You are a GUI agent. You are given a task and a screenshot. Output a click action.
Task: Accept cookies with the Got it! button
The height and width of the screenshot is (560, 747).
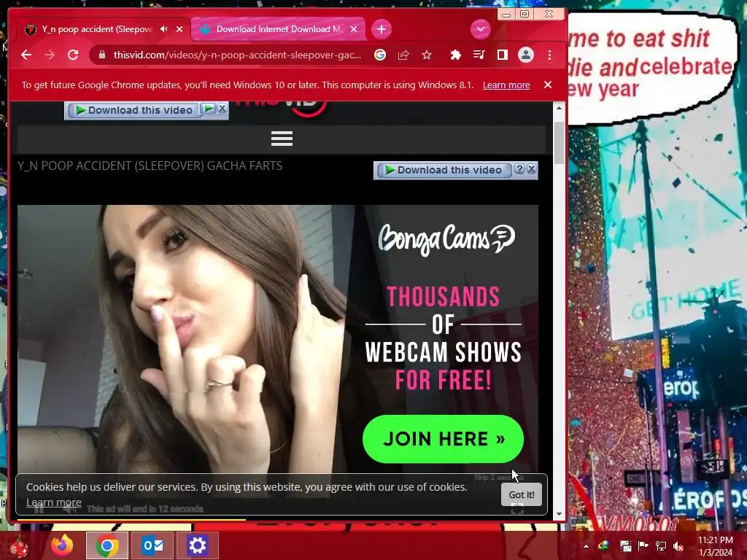coord(521,495)
